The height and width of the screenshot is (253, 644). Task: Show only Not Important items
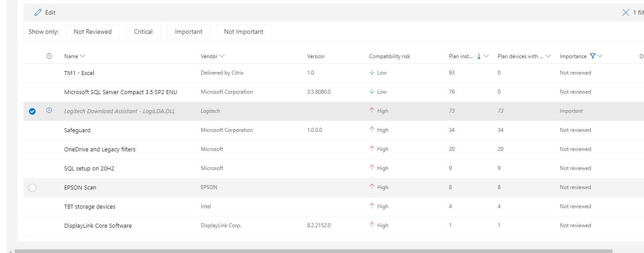(x=243, y=32)
